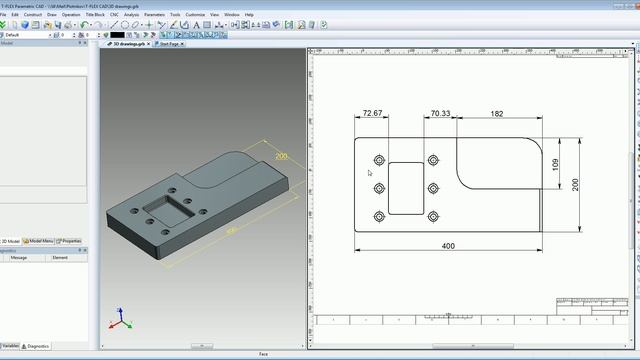Viewport: 640px width, 360px height.
Task: Open the Tools menu
Action: (175, 15)
